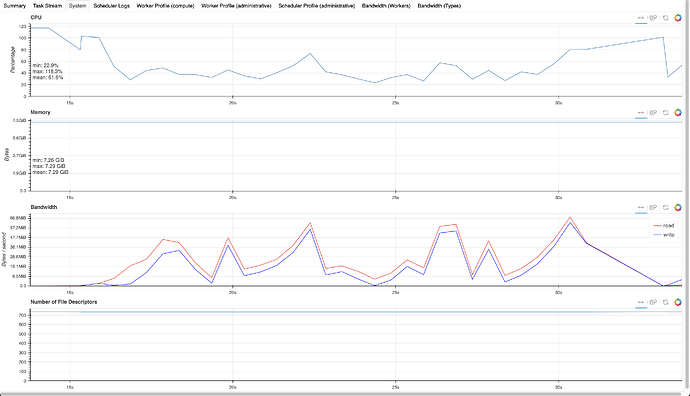
Task: Click the horizontal scrollbar at page bottom
Action: pyautogui.click(x=343, y=394)
